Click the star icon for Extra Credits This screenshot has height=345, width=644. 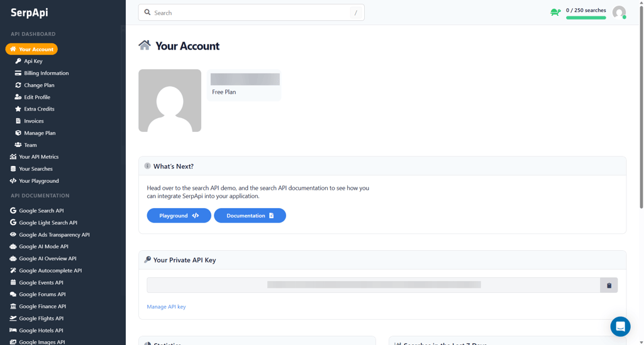pyautogui.click(x=18, y=109)
